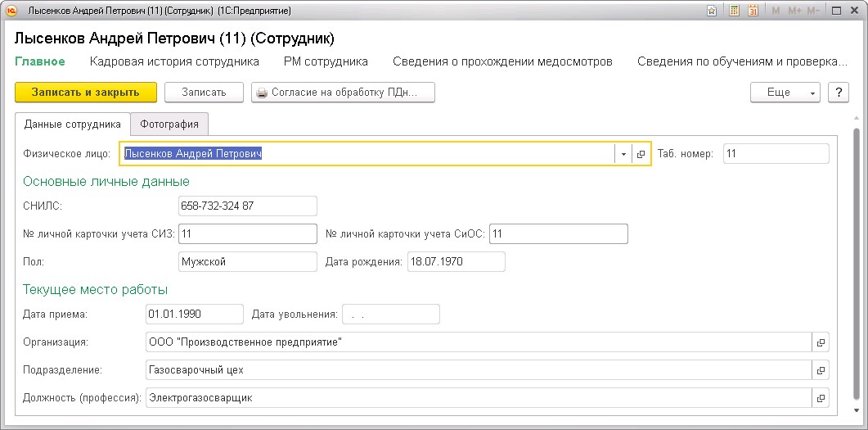The image size is (868, 430).
Task: Open the Должность (профессия) record via open icon
Action: [x=821, y=398]
